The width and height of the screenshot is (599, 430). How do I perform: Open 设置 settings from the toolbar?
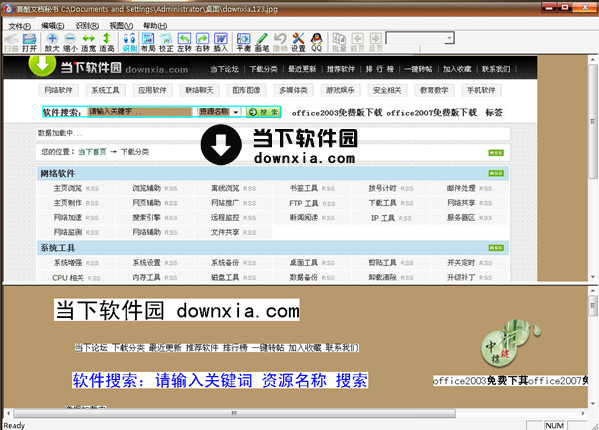[x=298, y=42]
